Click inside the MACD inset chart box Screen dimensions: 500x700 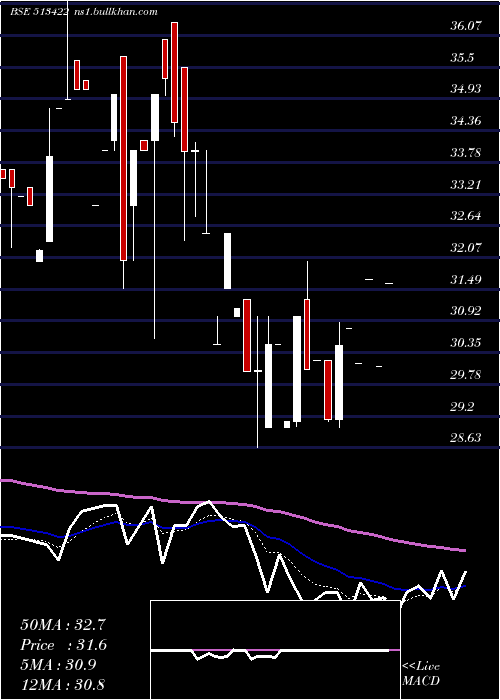coord(275,650)
